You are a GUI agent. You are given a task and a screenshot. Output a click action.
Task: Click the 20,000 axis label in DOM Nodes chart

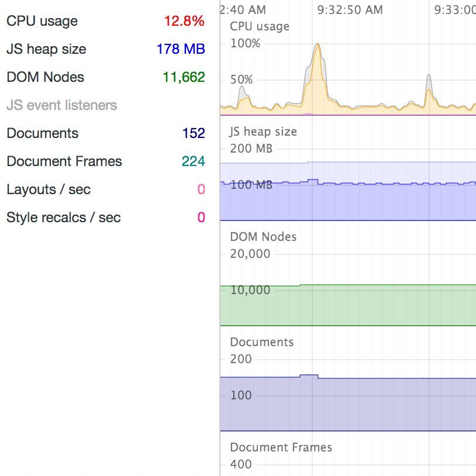(250, 254)
